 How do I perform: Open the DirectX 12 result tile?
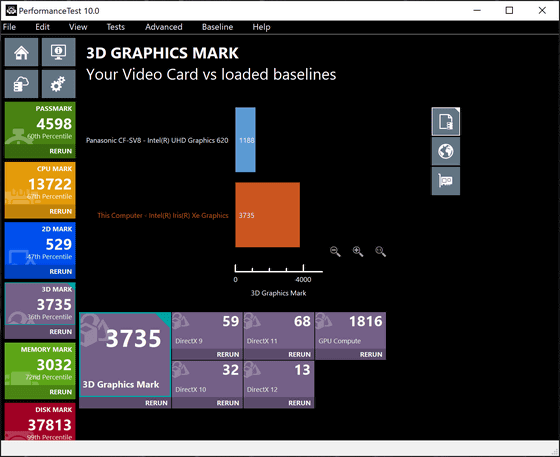tap(279, 380)
